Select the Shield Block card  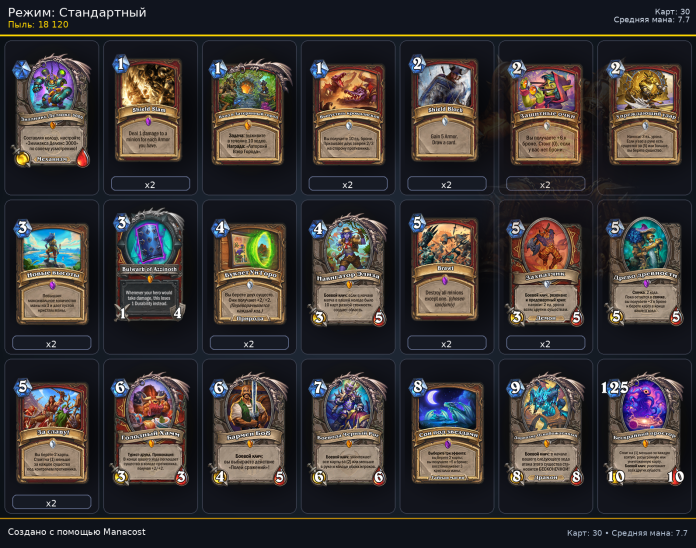pyautogui.click(x=445, y=111)
